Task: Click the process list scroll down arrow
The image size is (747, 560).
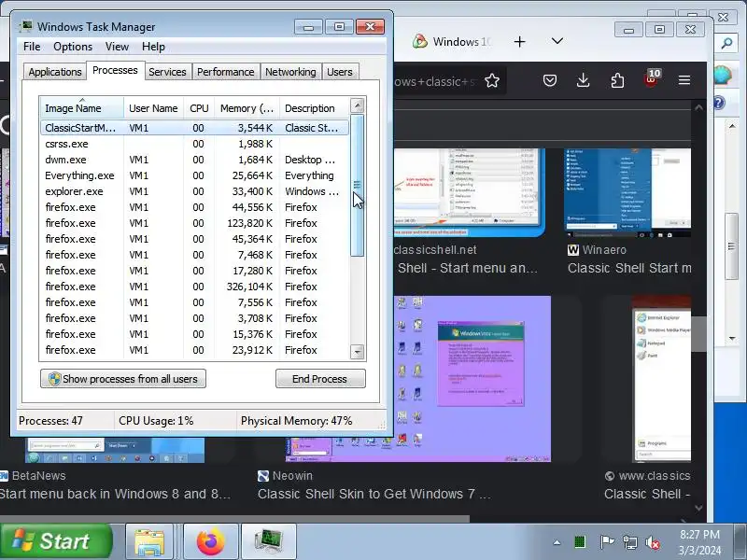Action: pyautogui.click(x=358, y=352)
